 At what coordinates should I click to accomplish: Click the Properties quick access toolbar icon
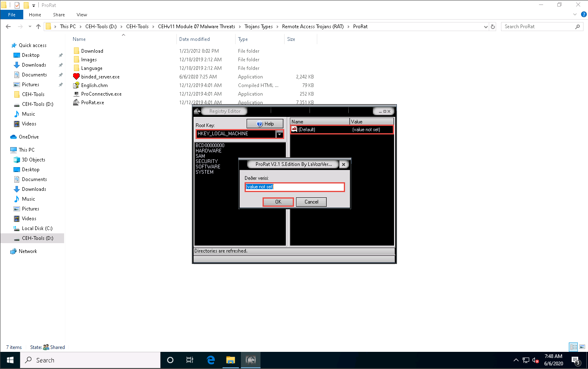17,5
